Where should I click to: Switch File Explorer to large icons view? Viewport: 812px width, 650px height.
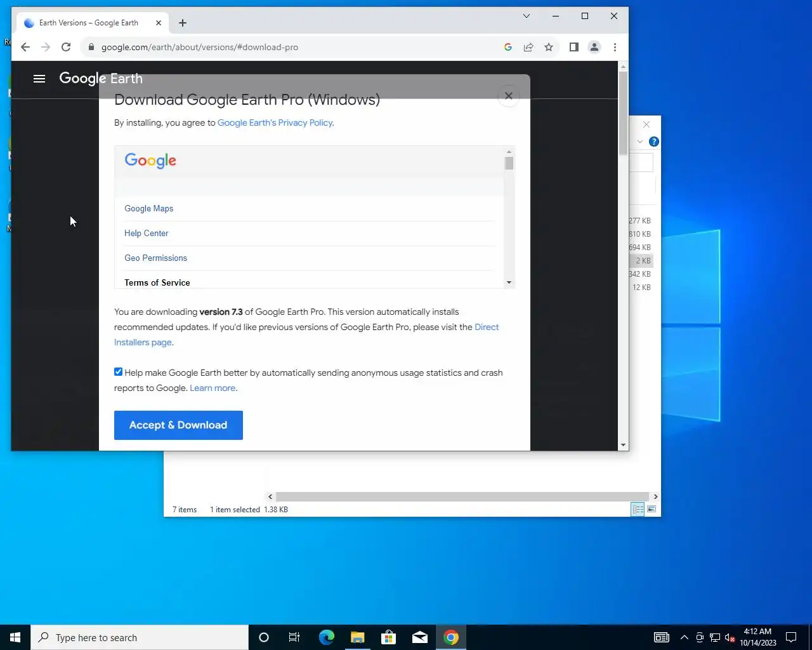652,509
